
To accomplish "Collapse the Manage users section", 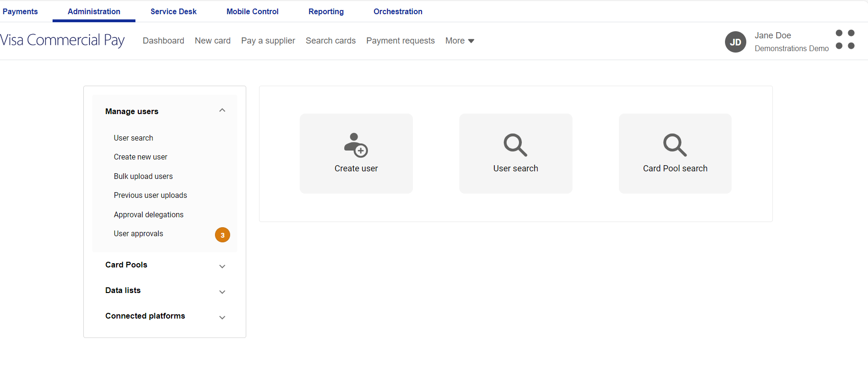I will (222, 110).
